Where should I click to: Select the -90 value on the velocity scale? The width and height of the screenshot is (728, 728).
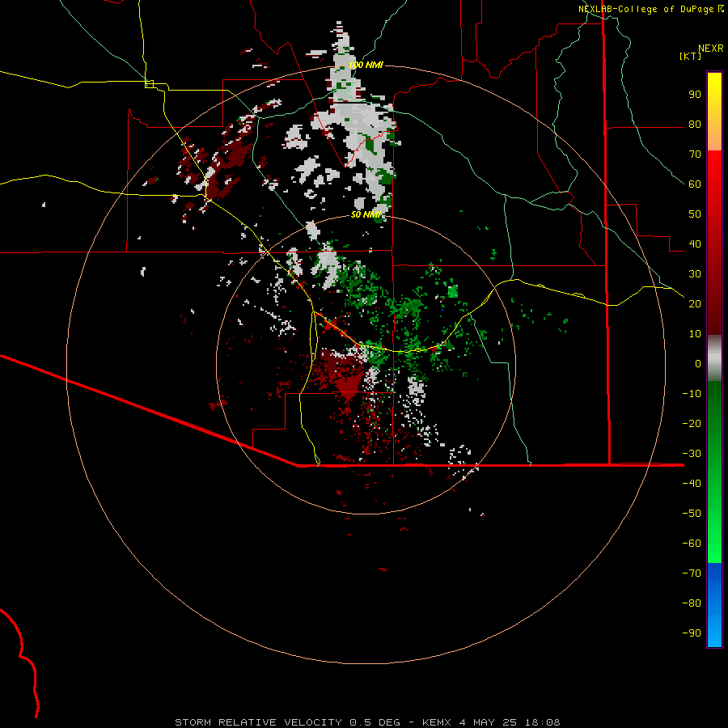tap(692, 633)
